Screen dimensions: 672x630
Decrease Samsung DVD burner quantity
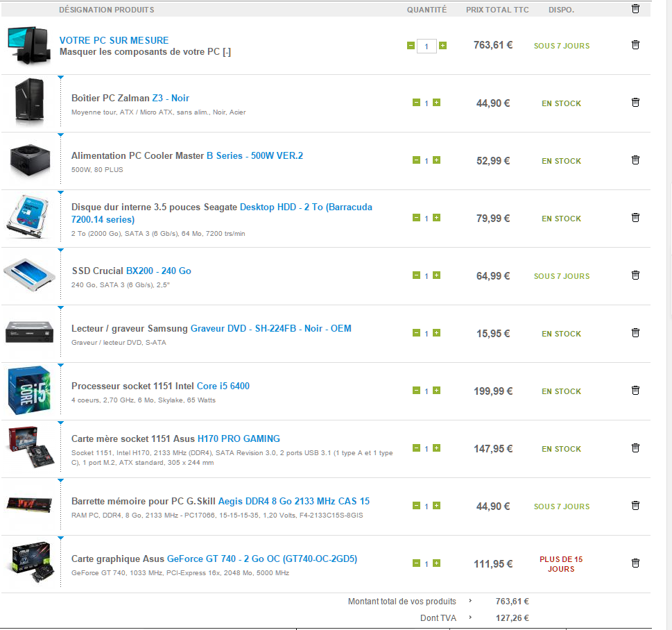point(416,333)
